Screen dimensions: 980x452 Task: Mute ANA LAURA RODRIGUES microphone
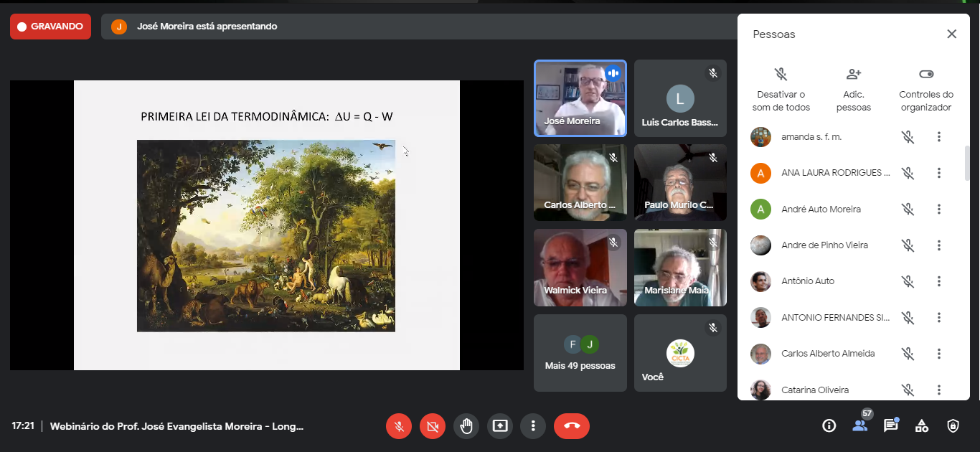pyautogui.click(x=908, y=173)
